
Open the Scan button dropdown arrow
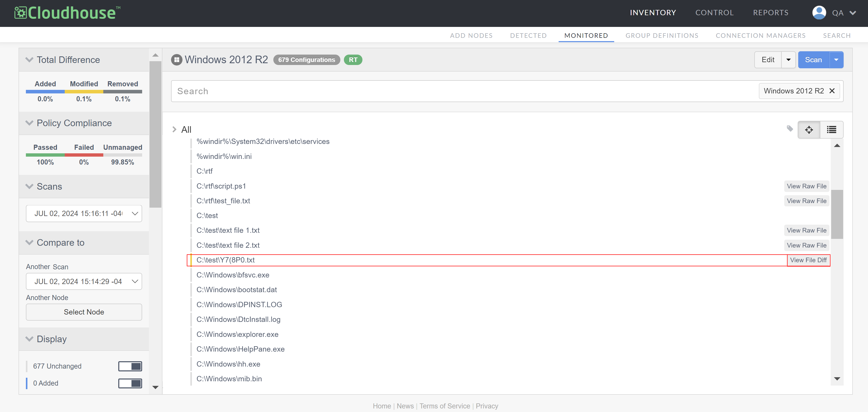[x=836, y=60]
